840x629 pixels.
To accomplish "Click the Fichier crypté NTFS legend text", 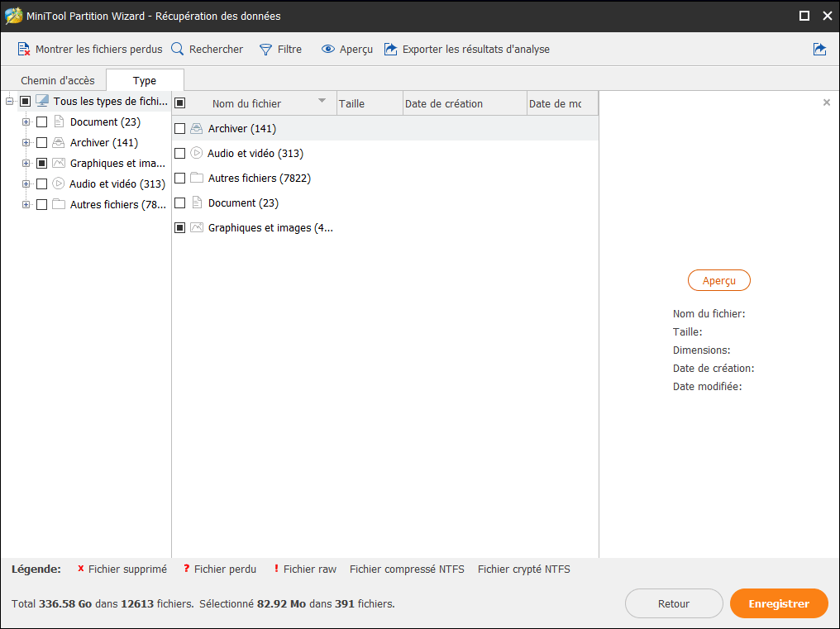I will (x=524, y=569).
